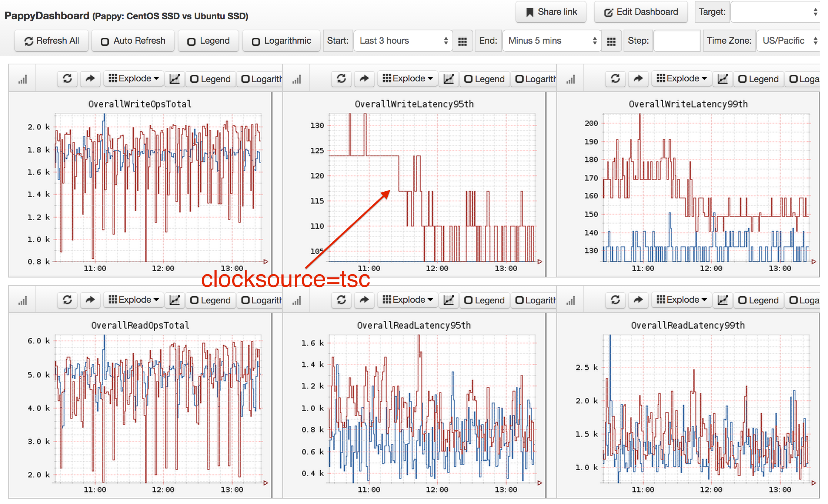Click share arrow icon on OverallWriteLatency99th panel

(x=638, y=78)
